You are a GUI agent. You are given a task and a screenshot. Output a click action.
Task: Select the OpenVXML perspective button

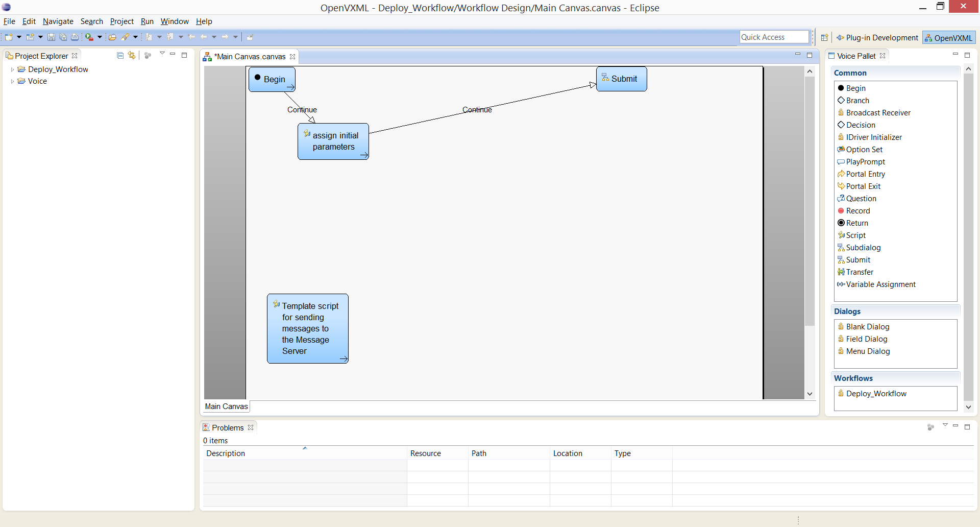(949, 38)
